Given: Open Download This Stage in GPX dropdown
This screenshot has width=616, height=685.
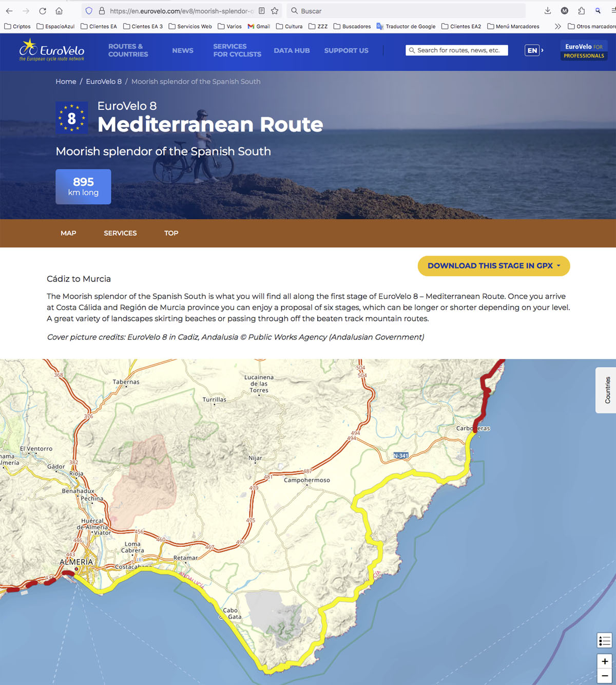Looking at the screenshot, I should (x=493, y=266).
